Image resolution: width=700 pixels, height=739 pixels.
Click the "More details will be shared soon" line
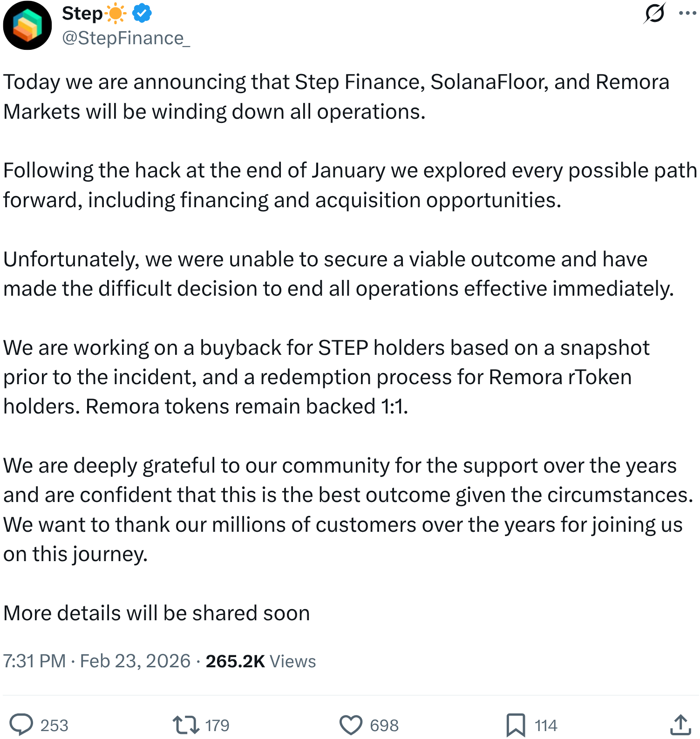coord(156,613)
